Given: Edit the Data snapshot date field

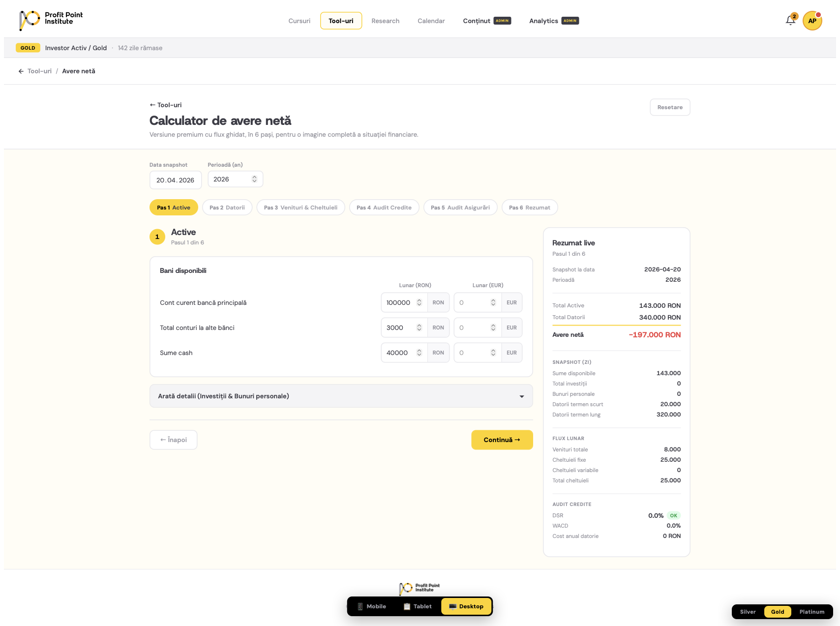Looking at the screenshot, I should coord(176,180).
